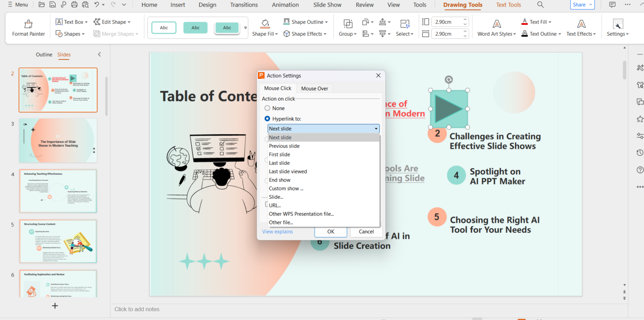Select the None action radio button
644x320 pixels.
(267, 108)
